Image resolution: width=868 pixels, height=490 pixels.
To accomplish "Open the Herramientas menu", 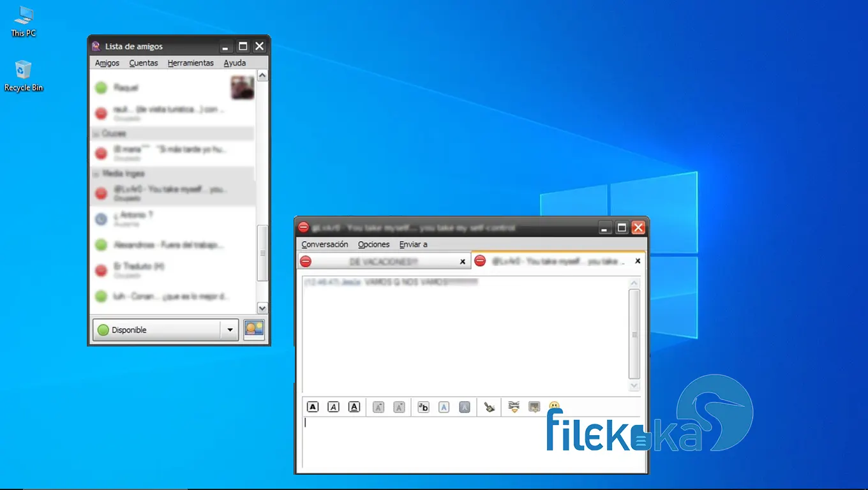I will click(x=191, y=63).
